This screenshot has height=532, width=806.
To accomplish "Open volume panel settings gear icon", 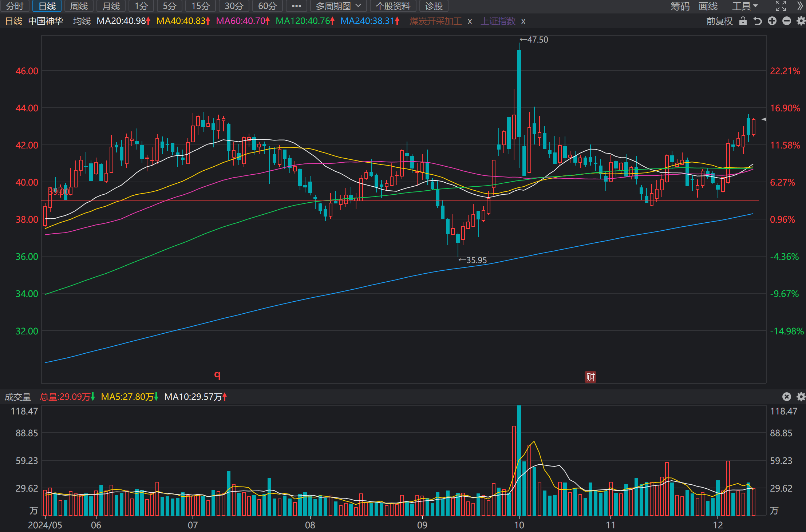I will pyautogui.click(x=801, y=397).
